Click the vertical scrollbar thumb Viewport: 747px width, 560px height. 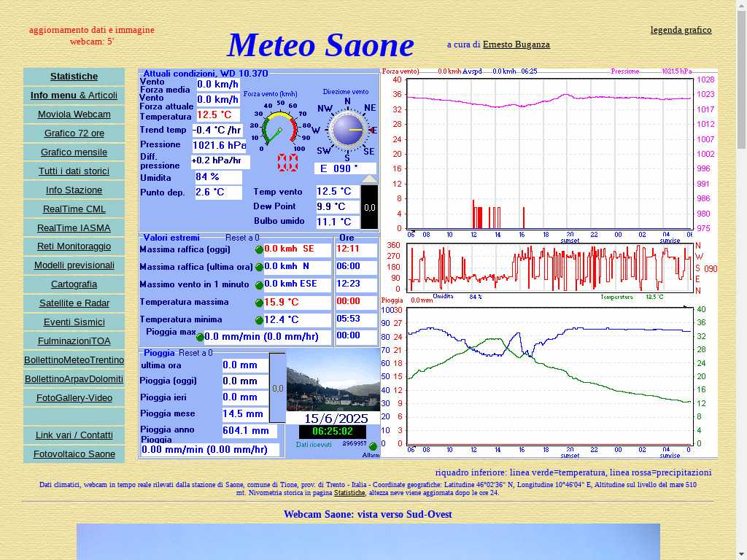(x=741, y=79)
